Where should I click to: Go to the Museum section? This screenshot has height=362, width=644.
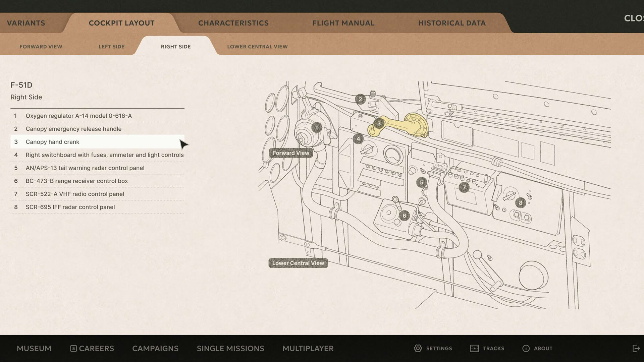(x=34, y=348)
